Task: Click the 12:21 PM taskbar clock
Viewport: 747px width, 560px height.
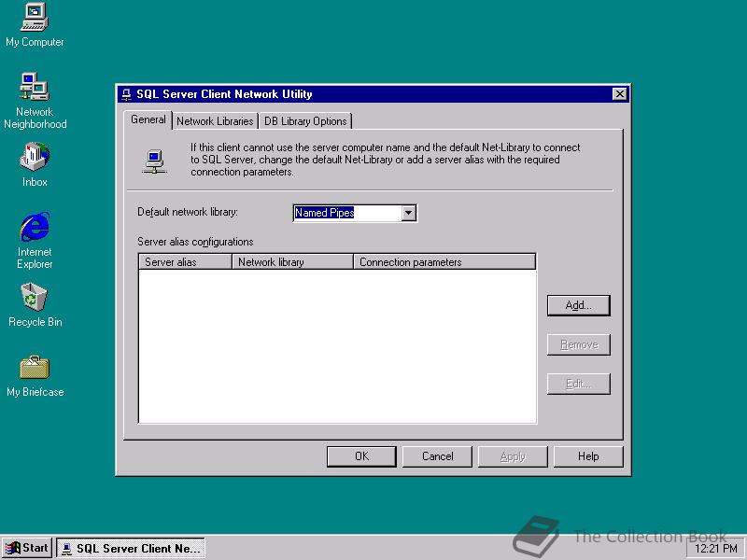Action: [716, 549]
